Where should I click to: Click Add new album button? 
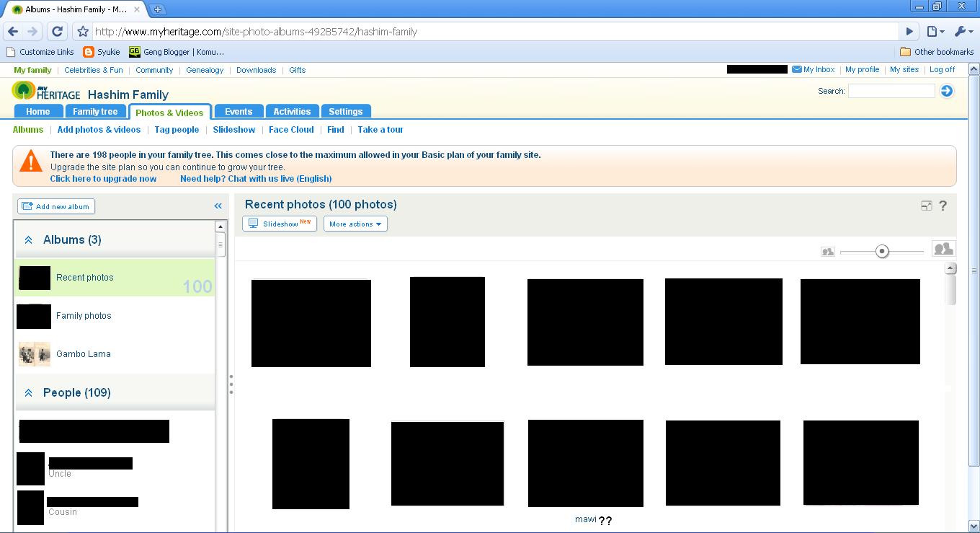click(x=56, y=206)
